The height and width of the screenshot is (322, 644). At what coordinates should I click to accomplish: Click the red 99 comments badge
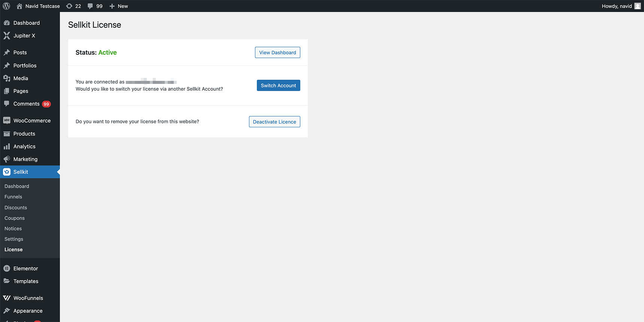point(46,104)
